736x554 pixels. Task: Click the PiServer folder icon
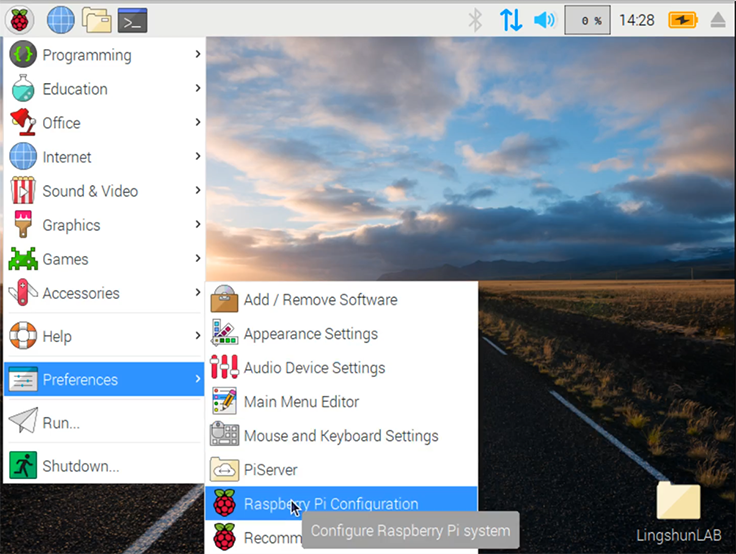(224, 469)
